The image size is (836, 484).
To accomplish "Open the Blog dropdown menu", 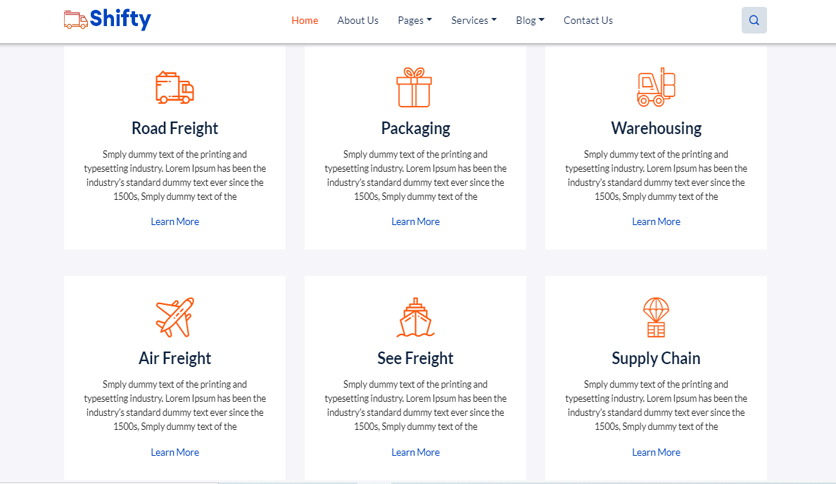I will coord(530,20).
